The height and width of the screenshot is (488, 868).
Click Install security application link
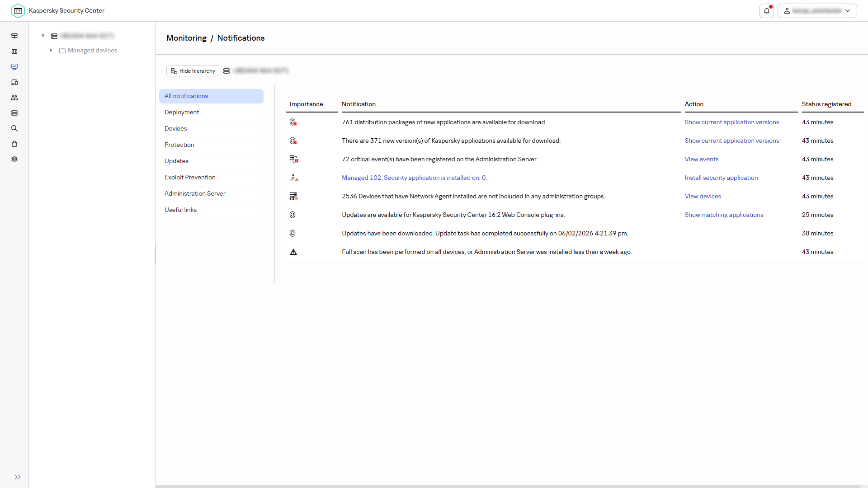pos(721,178)
